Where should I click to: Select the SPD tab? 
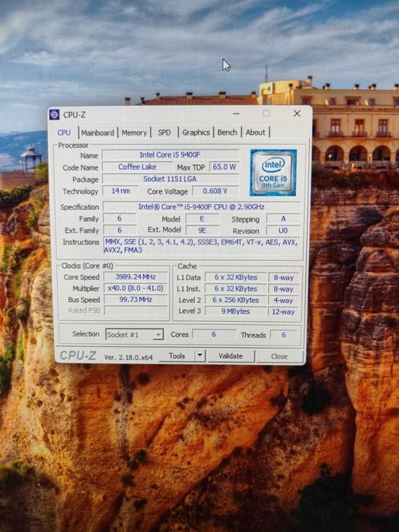pos(164,132)
